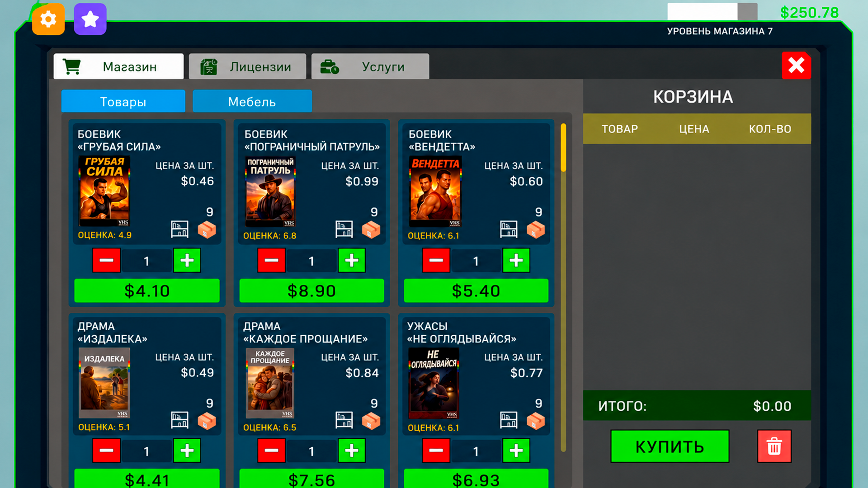This screenshot has height=488, width=868.
Task: Click the purple star icon
Action: coord(90,19)
